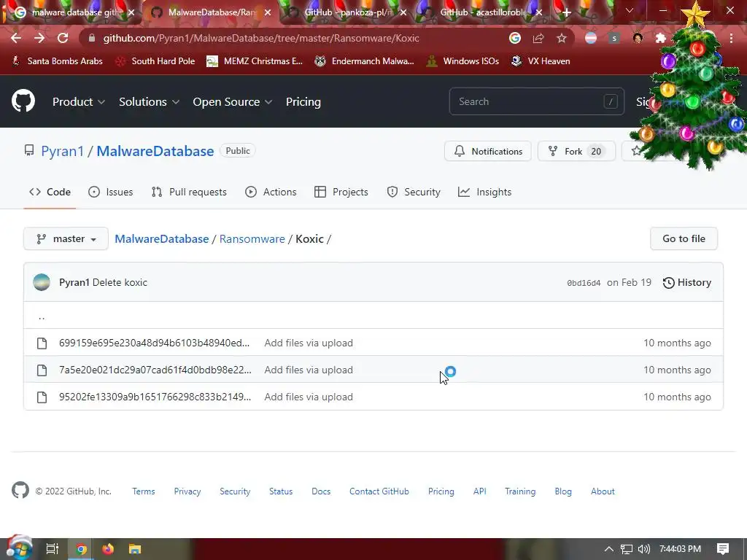This screenshot has height=560, width=747.
Task: Switch to the Actions tab
Action: (271, 192)
